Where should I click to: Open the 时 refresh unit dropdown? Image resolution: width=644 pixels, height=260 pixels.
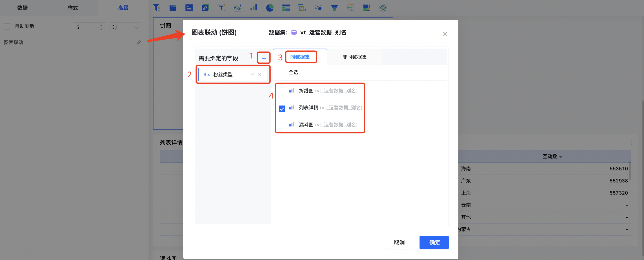[x=125, y=27]
